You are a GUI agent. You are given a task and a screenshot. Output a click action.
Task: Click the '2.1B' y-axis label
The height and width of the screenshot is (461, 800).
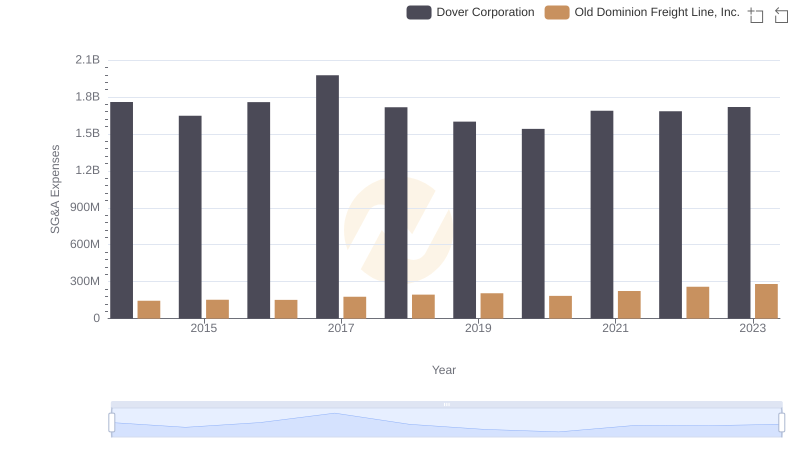87,60
